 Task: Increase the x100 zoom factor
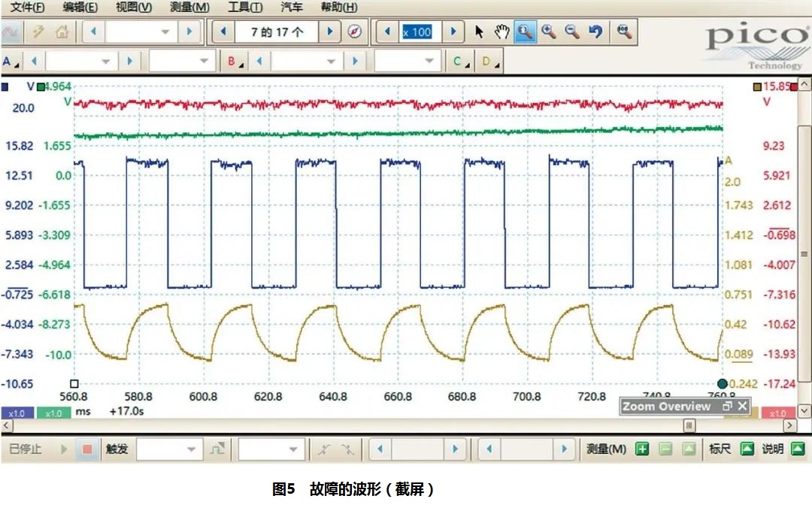[x=453, y=32]
